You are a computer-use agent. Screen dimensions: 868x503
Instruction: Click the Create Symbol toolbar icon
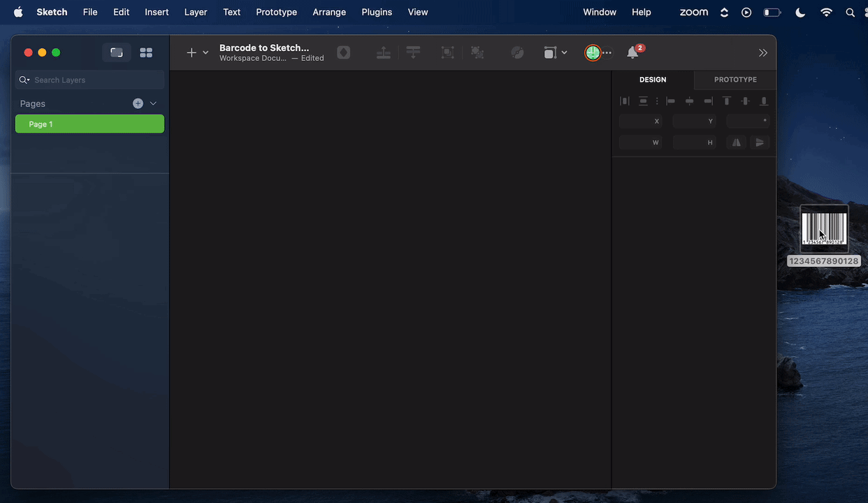(x=344, y=52)
